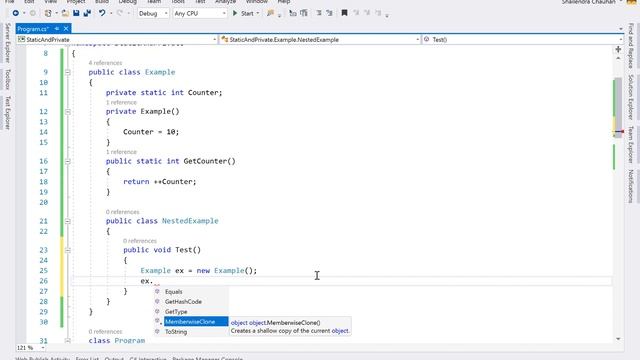Image resolution: width=640 pixels, height=360 pixels.
Task: Click 1 reference above the GetCounter method
Action: click(121, 152)
